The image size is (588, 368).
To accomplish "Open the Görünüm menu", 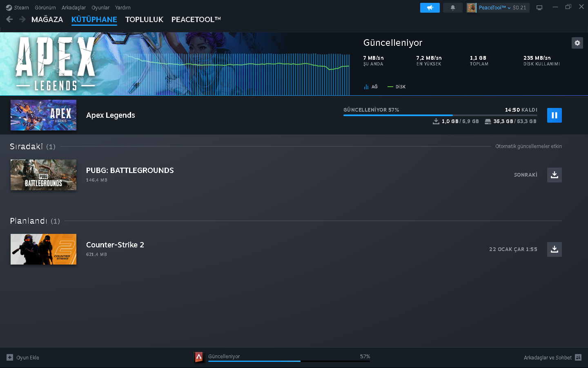I will click(45, 7).
